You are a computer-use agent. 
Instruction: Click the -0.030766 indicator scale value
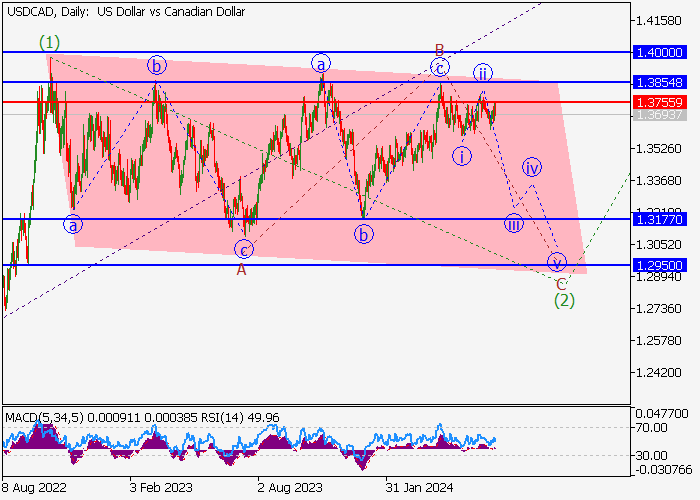click(x=663, y=470)
